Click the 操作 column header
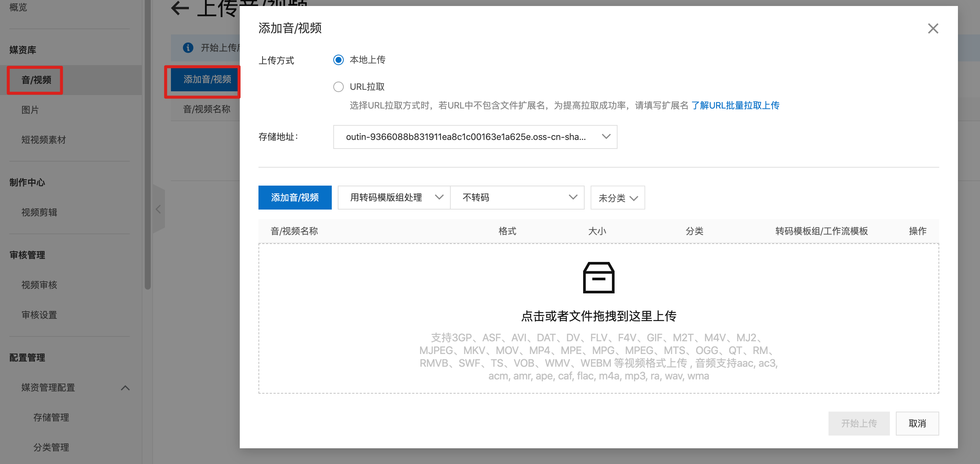980x464 pixels. pos(918,231)
